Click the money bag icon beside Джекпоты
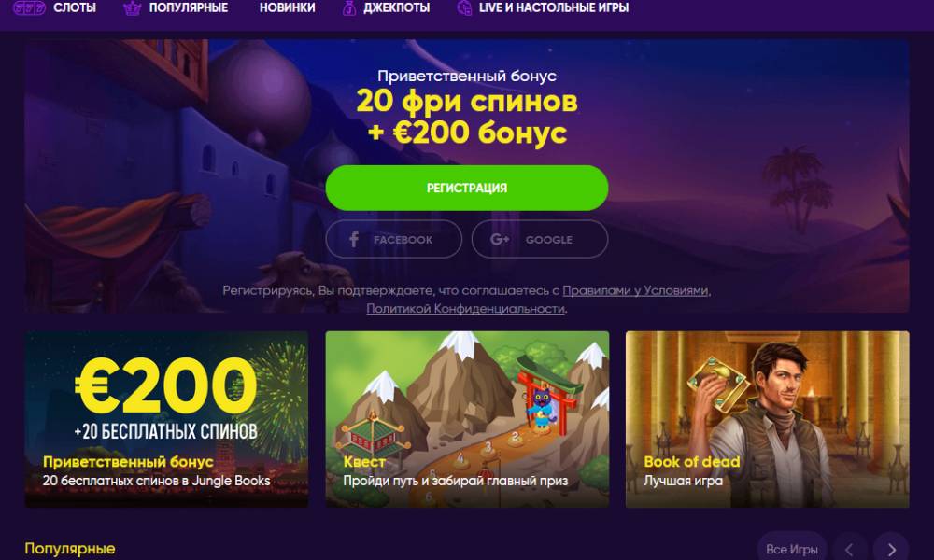The width and height of the screenshot is (934, 560). tap(349, 8)
